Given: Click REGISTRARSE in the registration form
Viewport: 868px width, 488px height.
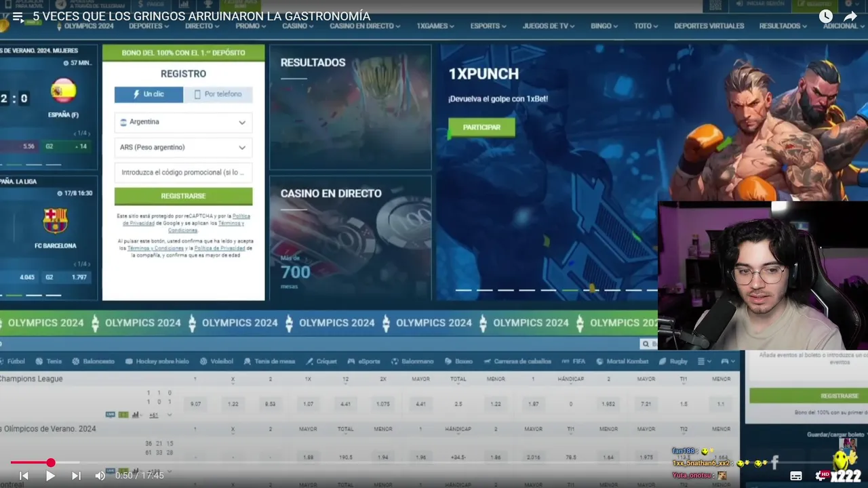Looking at the screenshot, I should [183, 196].
